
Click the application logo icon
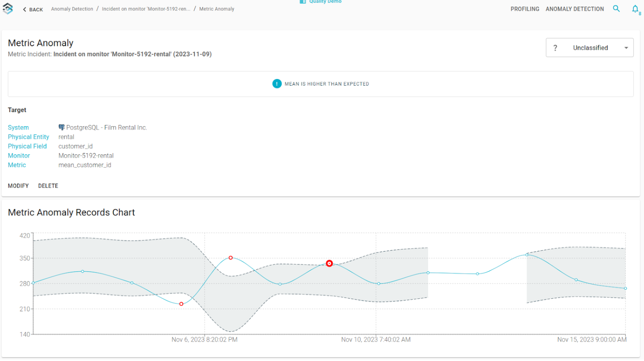pos(8,8)
